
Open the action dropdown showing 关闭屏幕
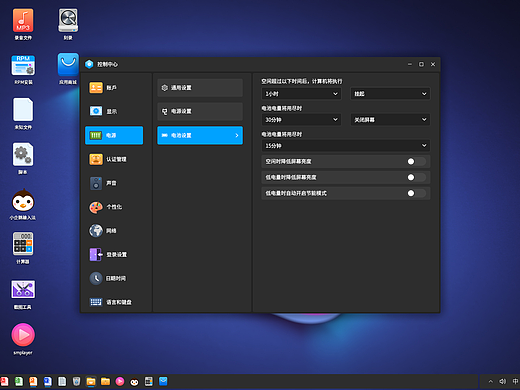(x=390, y=120)
